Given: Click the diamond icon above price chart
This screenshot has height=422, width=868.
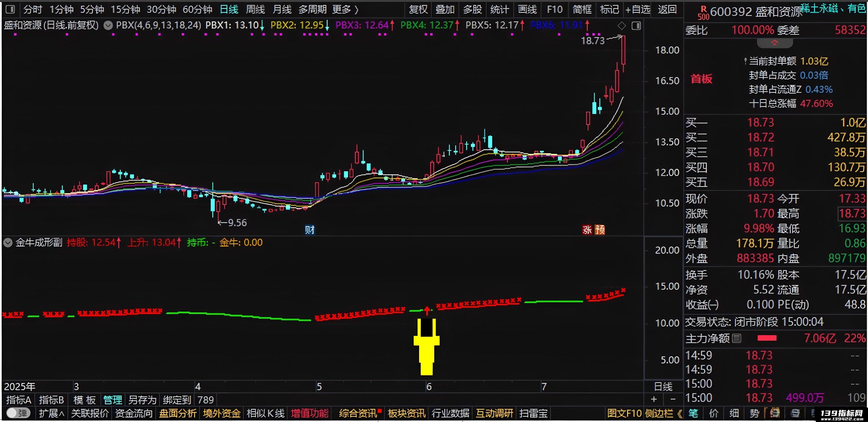Looking at the screenshot, I should (x=622, y=26).
